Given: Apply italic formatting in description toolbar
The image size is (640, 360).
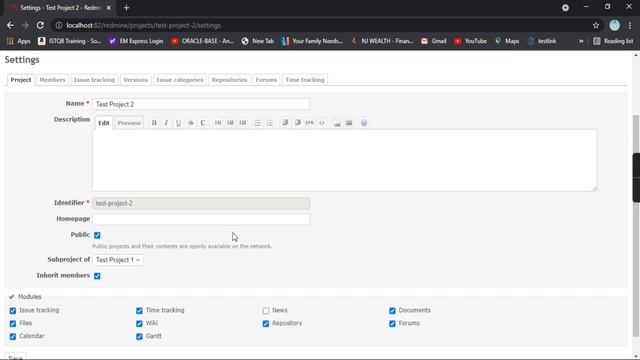Looking at the screenshot, I should [x=166, y=123].
